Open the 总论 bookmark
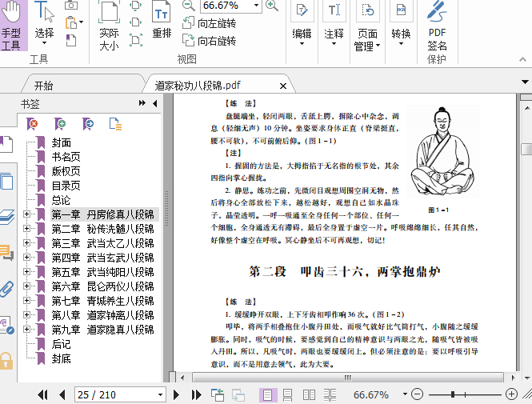Viewport: 532px width, 404px height. [x=61, y=200]
